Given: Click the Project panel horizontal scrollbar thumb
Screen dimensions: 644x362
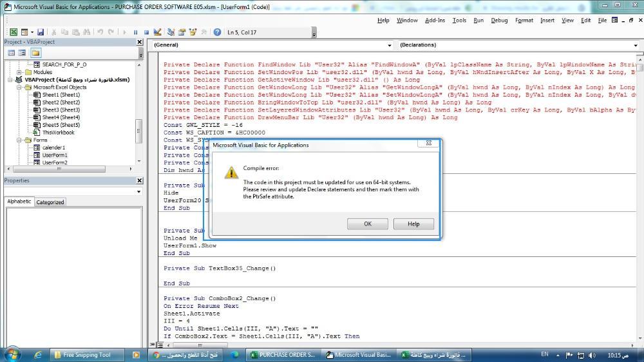Looking at the screenshot, I should coord(59,169).
